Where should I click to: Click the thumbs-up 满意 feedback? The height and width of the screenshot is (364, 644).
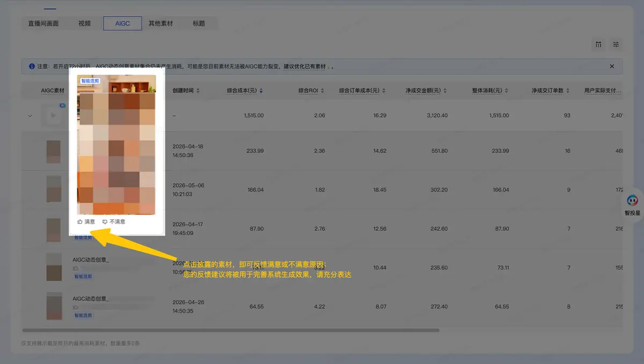(86, 221)
